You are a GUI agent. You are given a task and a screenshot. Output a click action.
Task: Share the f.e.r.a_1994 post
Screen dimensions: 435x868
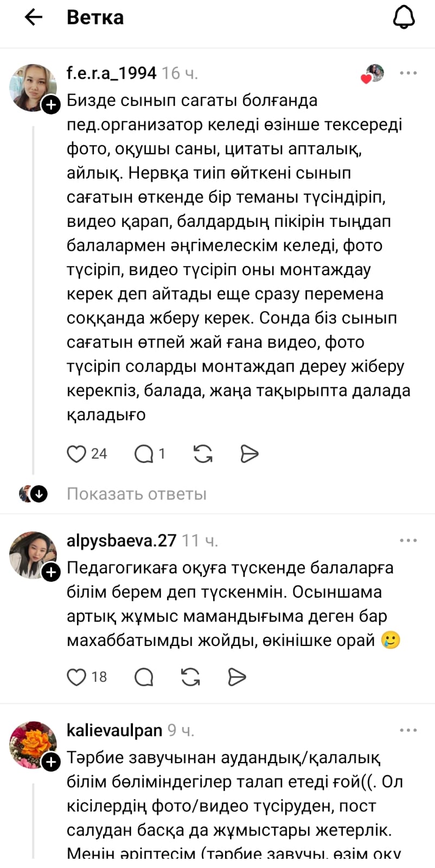point(249,454)
